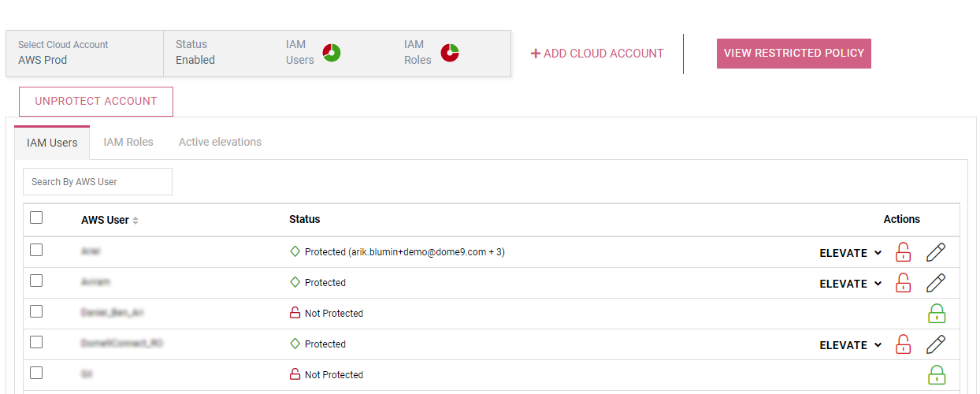Open the ELEVATE dropdown in the second row

click(x=850, y=284)
